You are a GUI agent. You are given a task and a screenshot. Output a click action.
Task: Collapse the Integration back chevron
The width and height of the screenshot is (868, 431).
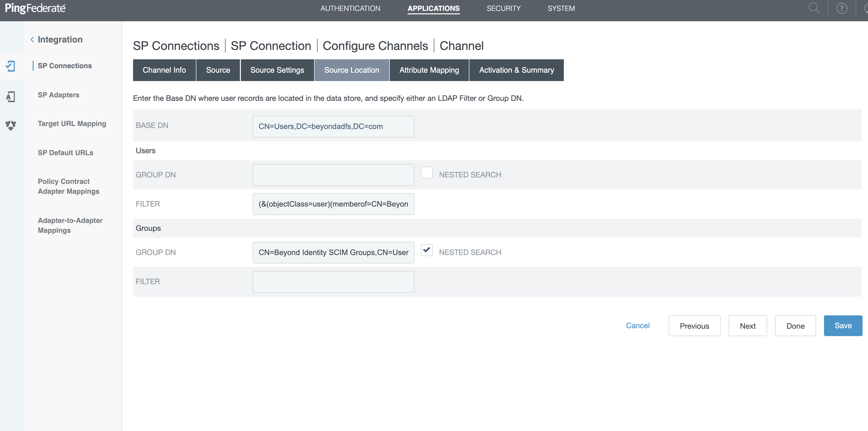coord(32,40)
